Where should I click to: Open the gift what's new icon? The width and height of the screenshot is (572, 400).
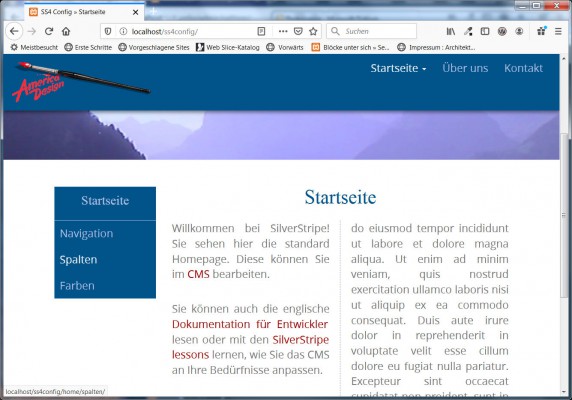click(541, 31)
